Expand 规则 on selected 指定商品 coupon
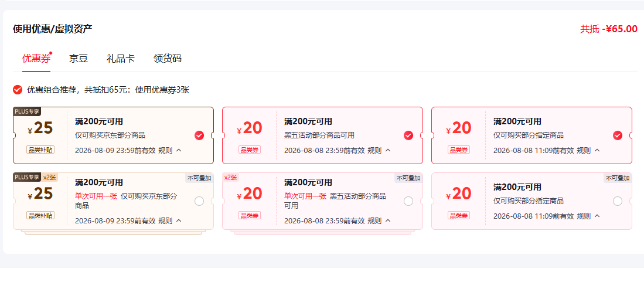Image resolution: width=644 pixels, height=282 pixels. point(588,151)
